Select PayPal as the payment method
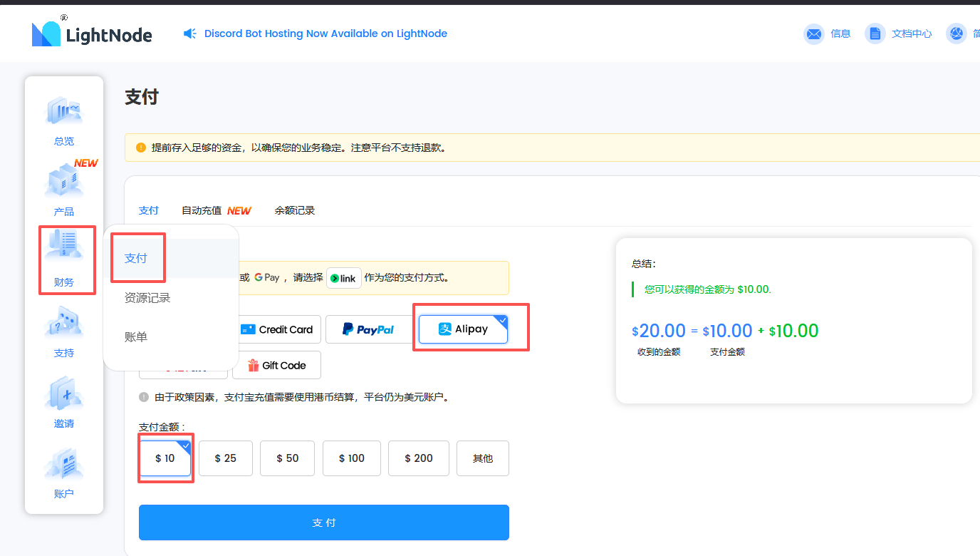Image resolution: width=980 pixels, height=556 pixels. point(369,329)
